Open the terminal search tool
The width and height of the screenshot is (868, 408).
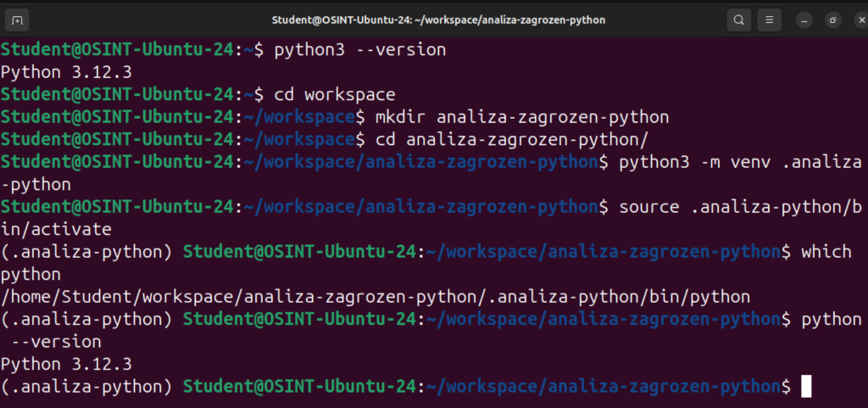click(738, 20)
